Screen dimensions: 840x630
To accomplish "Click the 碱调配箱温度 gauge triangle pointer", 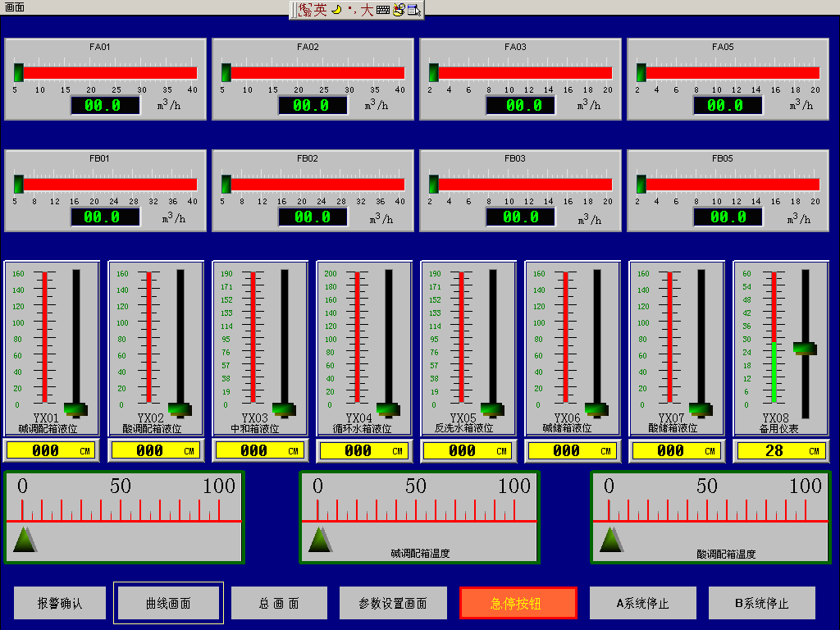I will pyautogui.click(x=320, y=539).
